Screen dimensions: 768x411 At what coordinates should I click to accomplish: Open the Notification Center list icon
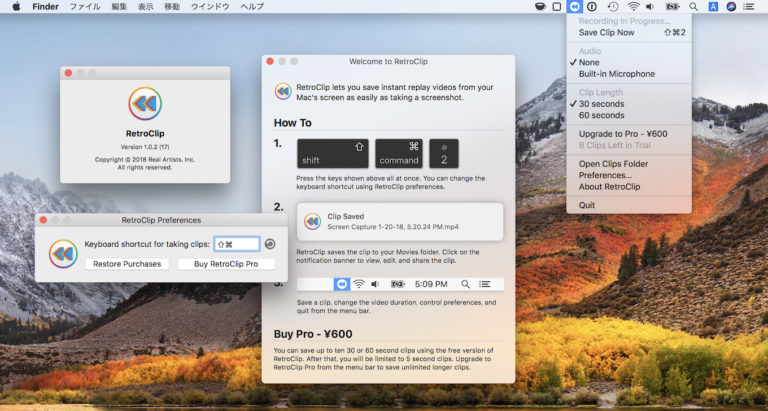(x=752, y=6)
